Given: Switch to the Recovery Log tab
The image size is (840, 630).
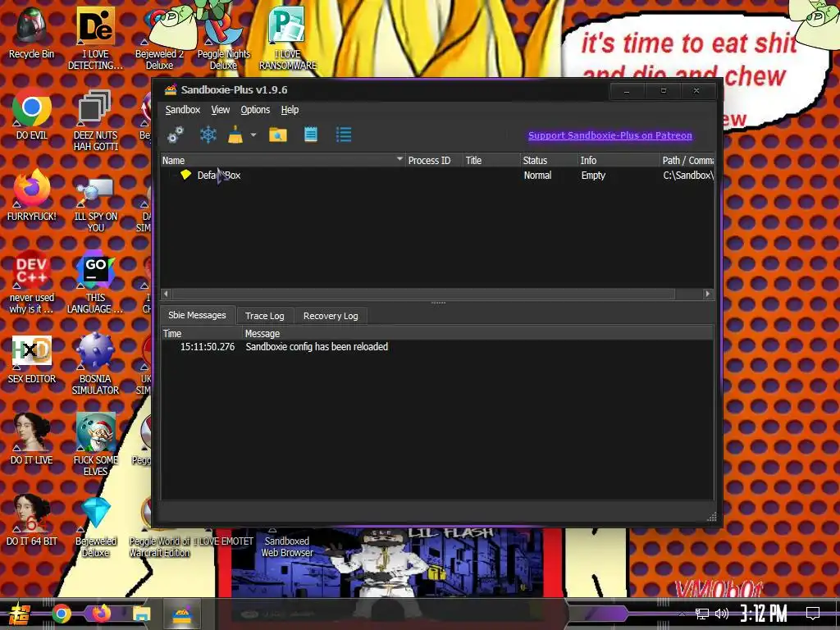Looking at the screenshot, I should (331, 316).
